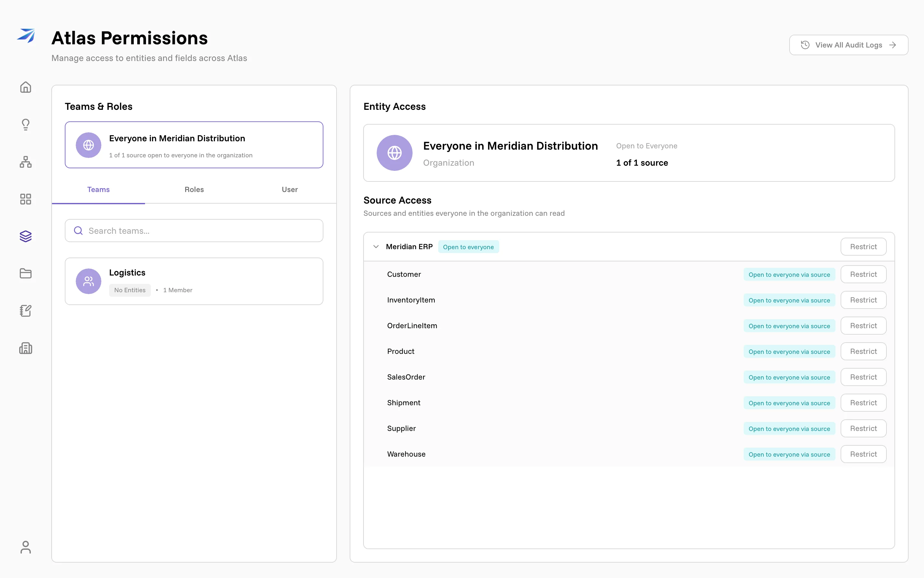
Task: Click the Logistics team people icon
Action: (89, 281)
